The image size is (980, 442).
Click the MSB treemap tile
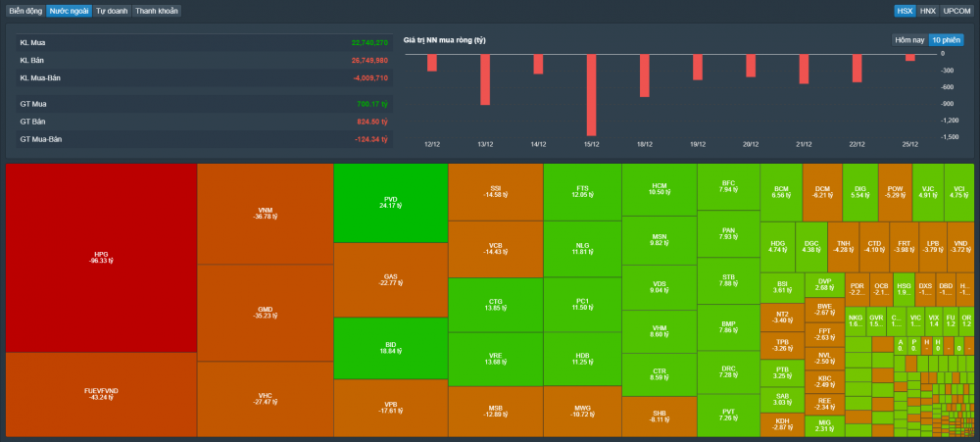(496, 412)
